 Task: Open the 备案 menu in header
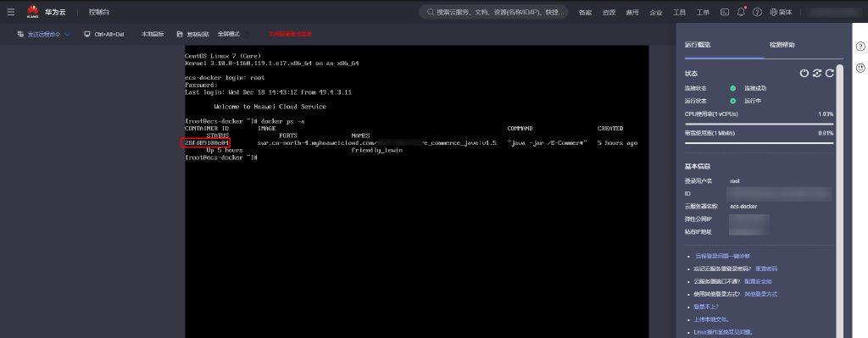pos(585,12)
